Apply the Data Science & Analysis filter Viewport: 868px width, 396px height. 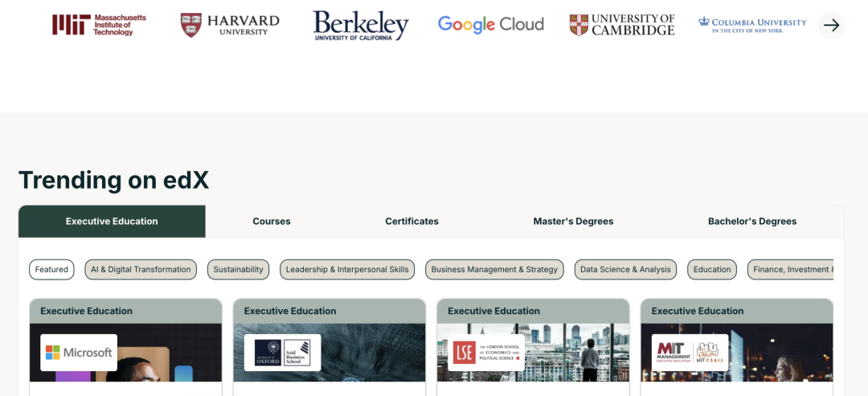[625, 269]
